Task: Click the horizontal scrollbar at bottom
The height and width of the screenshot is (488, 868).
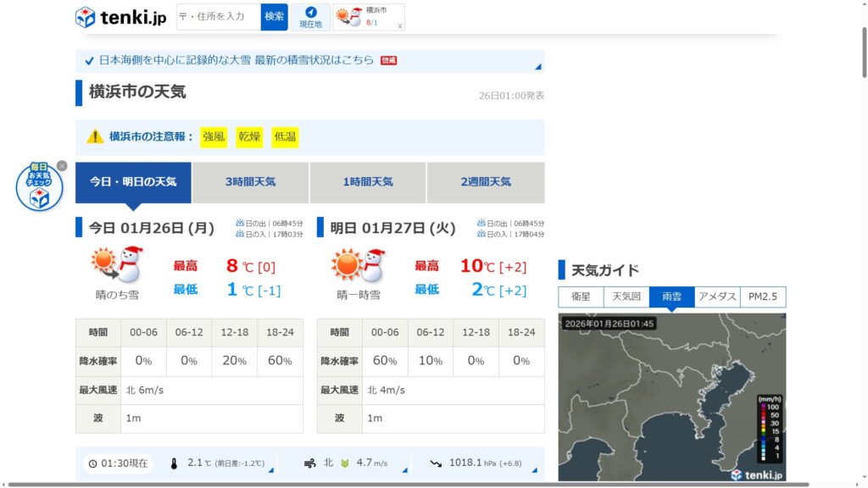Action: [407, 485]
